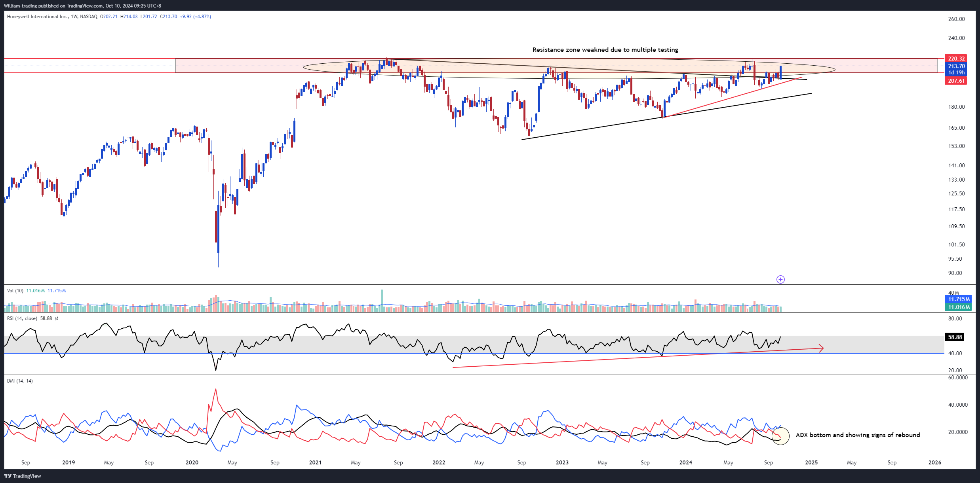The image size is (980, 483).
Task: Click the '1W' timeframe text in header
Action: pos(74,17)
